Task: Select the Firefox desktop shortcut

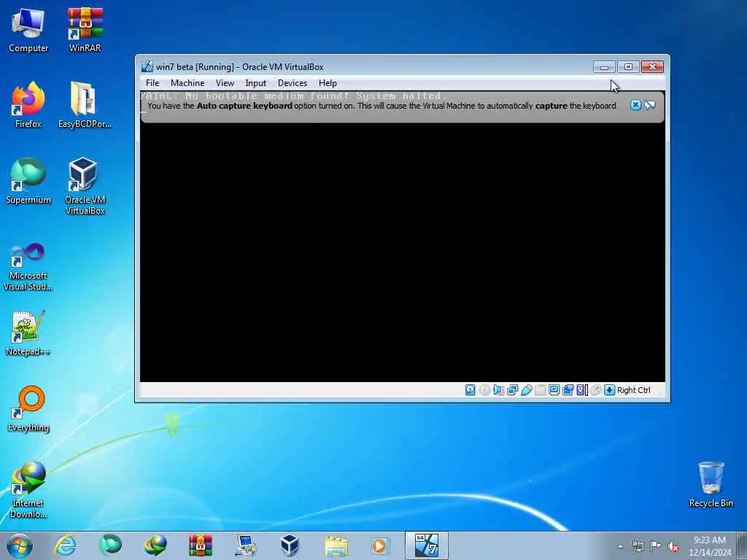Action: coord(28,105)
